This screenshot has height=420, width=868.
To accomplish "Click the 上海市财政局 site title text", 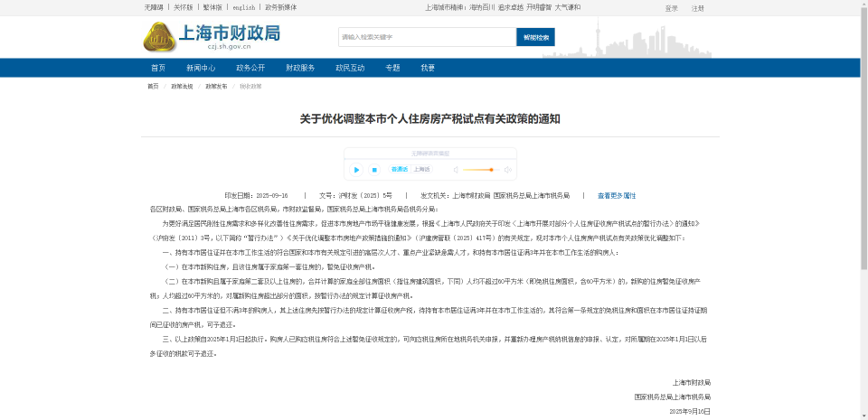I will point(229,32).
